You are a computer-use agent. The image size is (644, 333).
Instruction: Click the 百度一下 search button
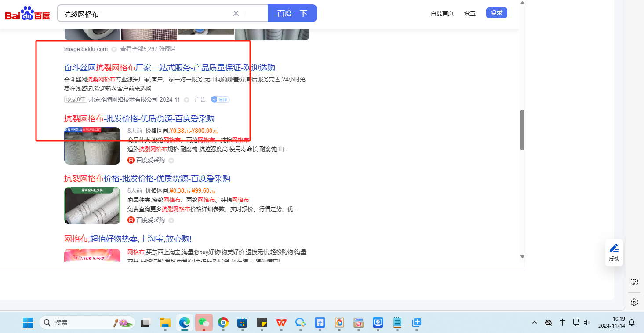[292, 13]
